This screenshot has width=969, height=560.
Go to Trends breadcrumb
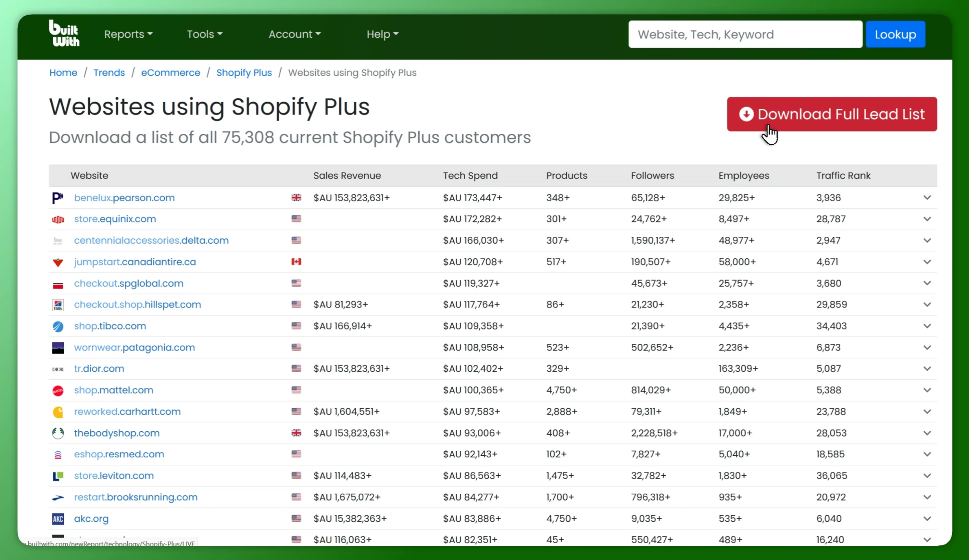tap(109, 72)
